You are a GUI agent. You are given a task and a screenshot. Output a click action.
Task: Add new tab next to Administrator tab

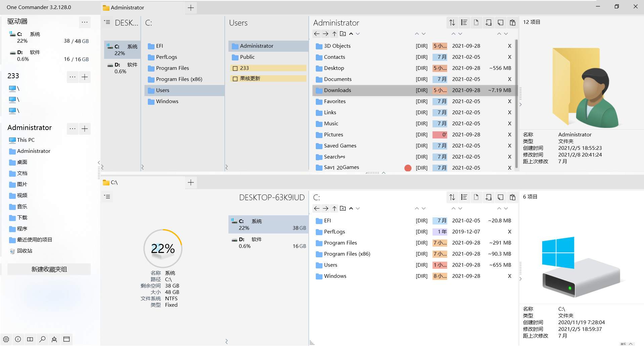[x=191, y=8]
